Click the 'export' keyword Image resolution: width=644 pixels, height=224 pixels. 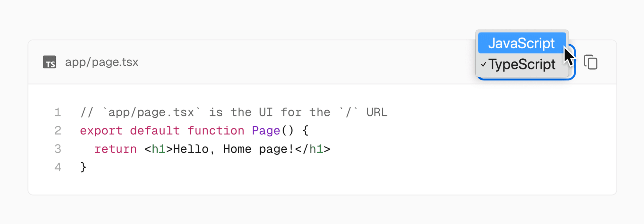(x=101, y=130)
